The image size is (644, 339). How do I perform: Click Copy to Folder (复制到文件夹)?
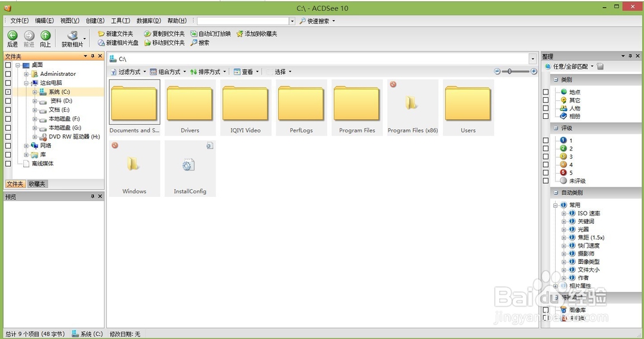[164, 33]
